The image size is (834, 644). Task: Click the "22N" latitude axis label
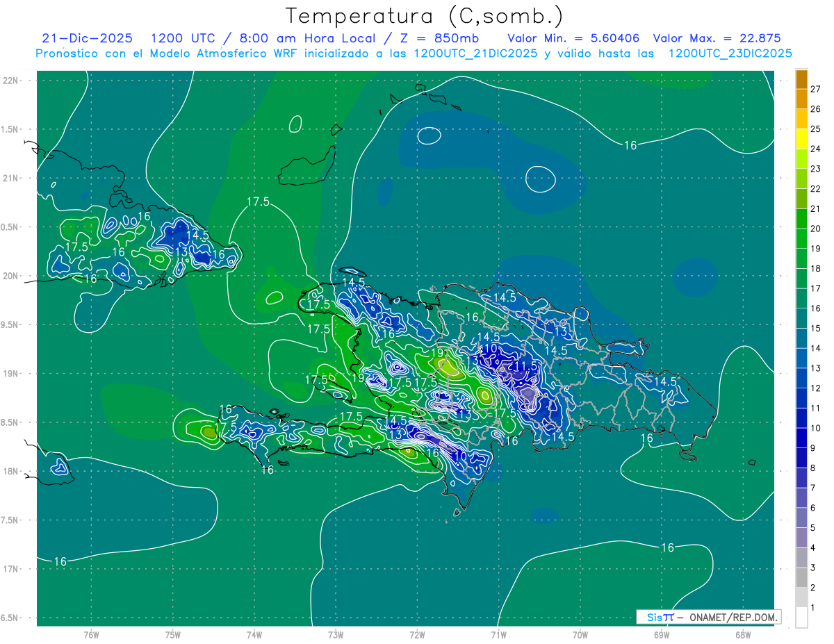coord(11,80)
